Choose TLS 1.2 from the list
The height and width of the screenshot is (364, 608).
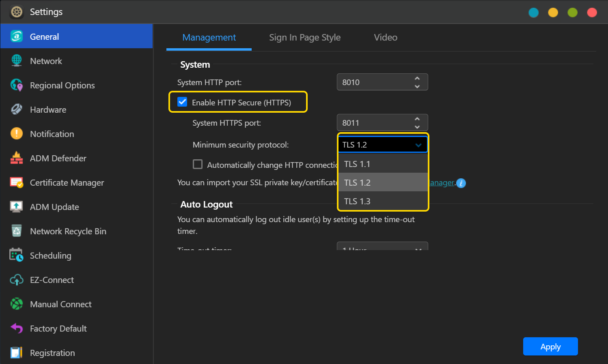click(383, 182)
